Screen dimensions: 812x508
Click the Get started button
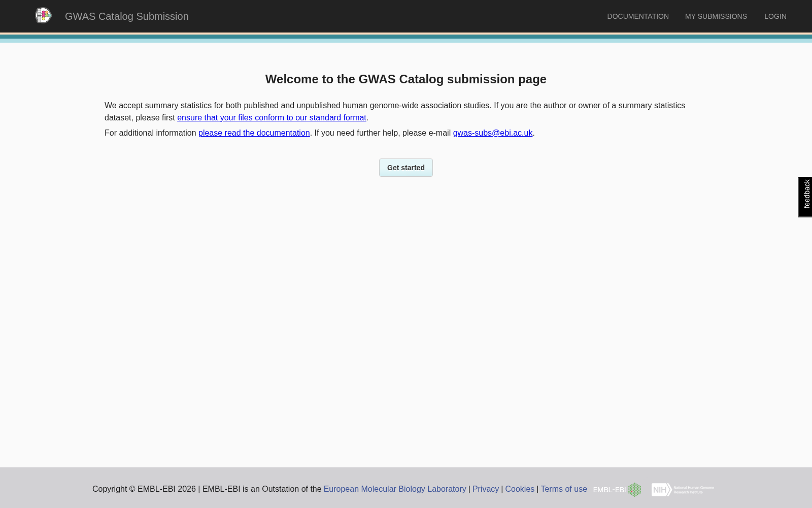click(x=406, y=168)
